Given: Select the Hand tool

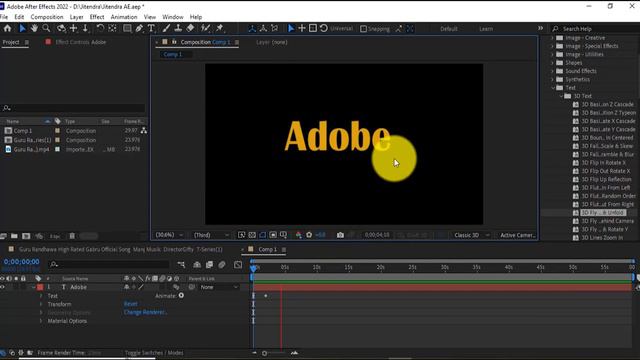Looking at the screenshot, I should (34, 28).
